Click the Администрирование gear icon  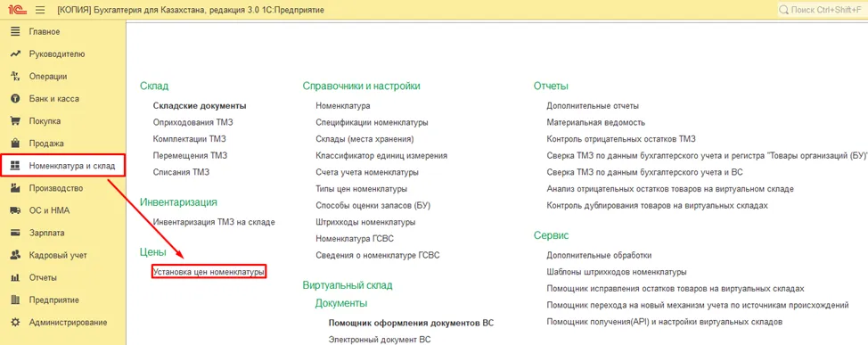(15, 323)
